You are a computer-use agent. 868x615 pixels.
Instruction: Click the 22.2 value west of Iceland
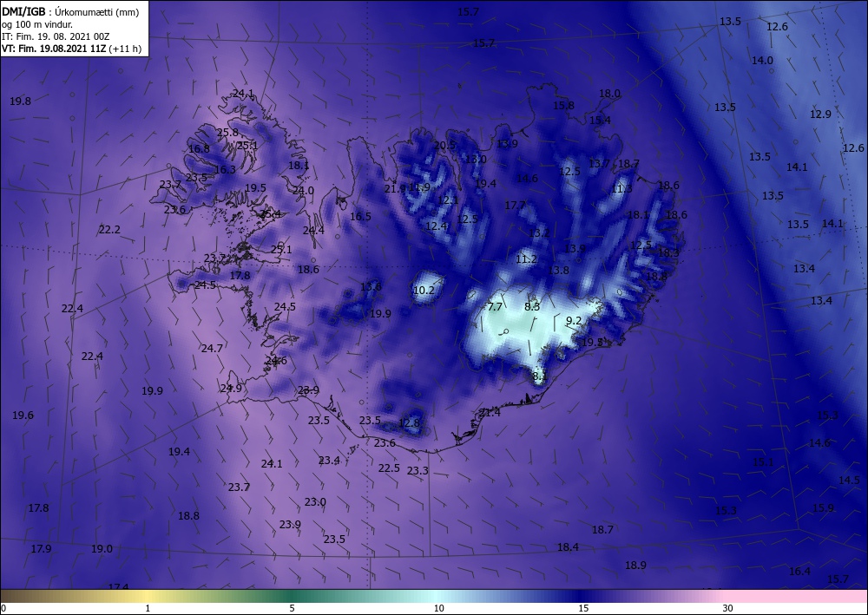(109, 229)
